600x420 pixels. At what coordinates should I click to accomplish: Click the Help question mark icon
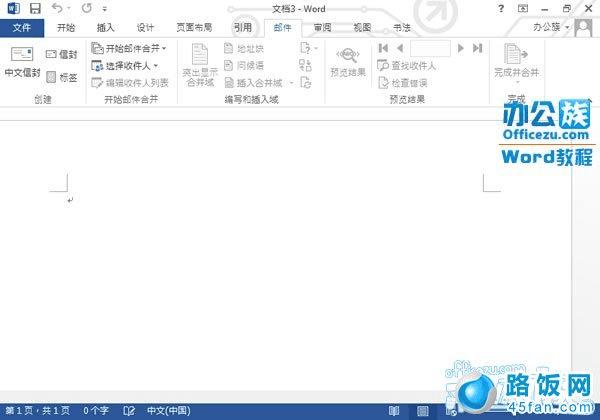coord(501,8)
